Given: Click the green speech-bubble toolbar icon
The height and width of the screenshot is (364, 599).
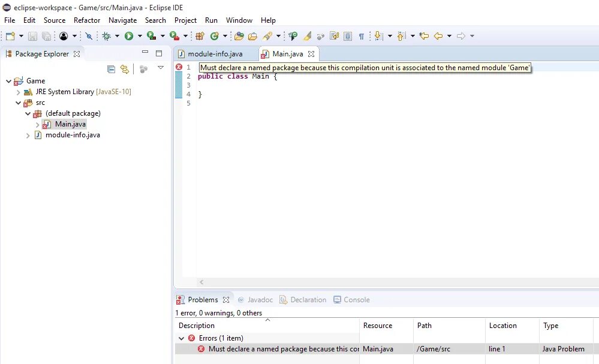Looking at the screenshot, I should (x=293, y=36).
